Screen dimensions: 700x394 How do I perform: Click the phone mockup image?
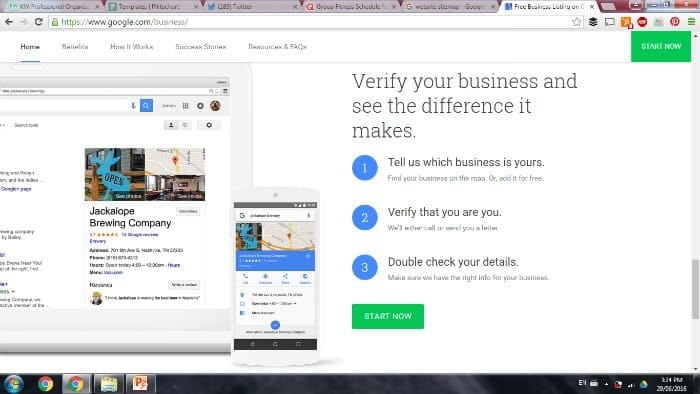click(x=275, y=276)
